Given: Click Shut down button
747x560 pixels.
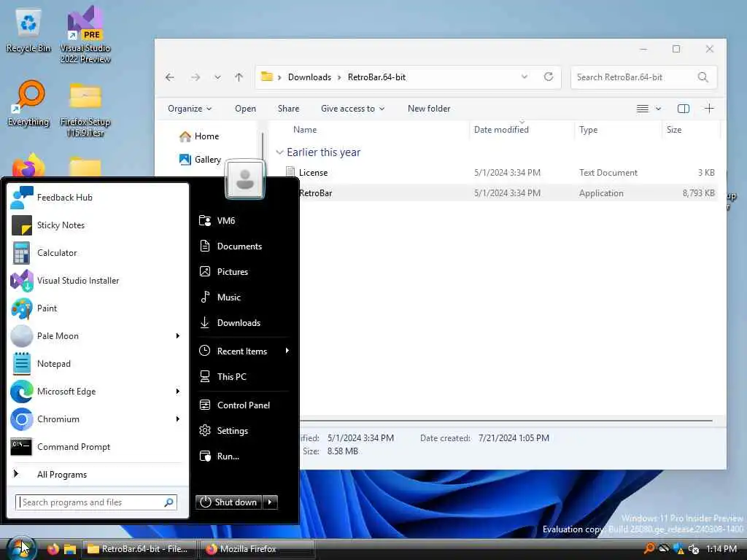Looking at the screenshot, I should (x=228, y=502).
